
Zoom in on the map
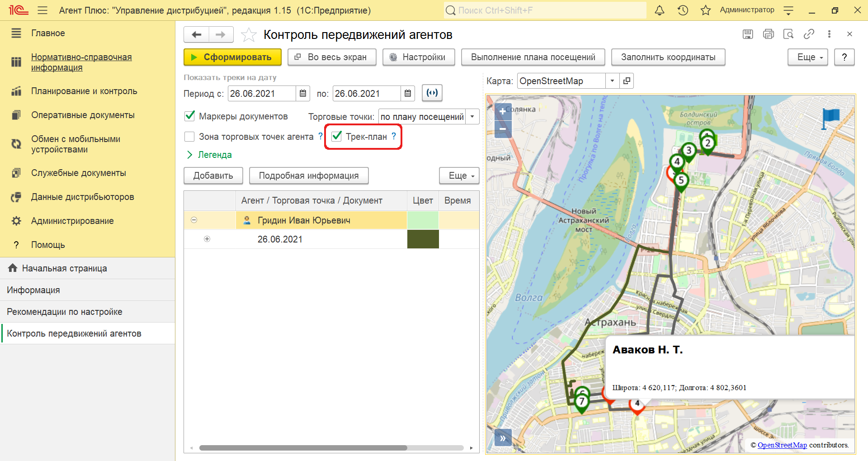tap(503, 111)
